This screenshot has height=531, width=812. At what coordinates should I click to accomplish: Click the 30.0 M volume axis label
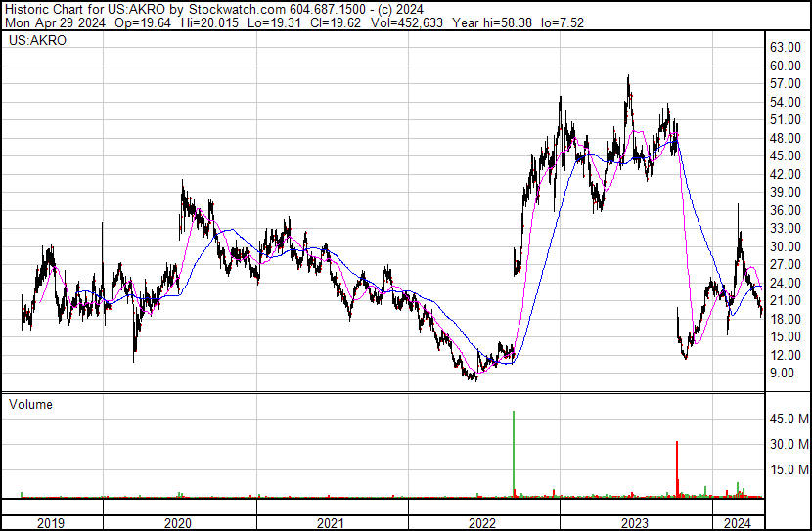(x=788, y=444)
